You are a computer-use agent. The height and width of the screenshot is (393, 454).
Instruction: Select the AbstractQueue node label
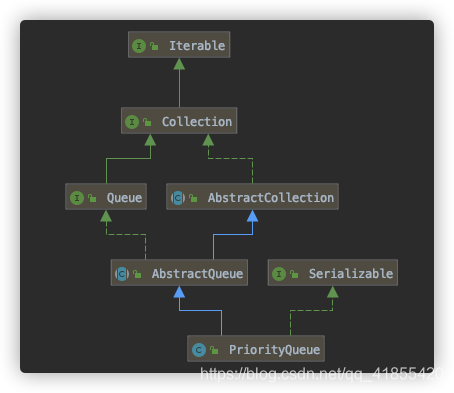[197, 274]
